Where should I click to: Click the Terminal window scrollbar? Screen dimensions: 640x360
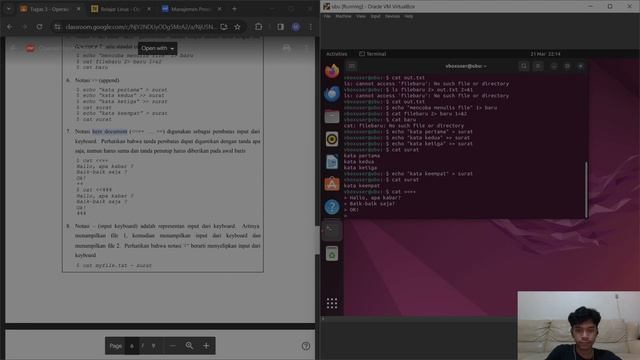click(587, 190)
